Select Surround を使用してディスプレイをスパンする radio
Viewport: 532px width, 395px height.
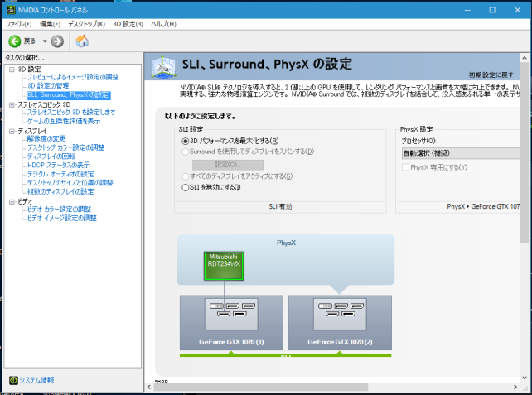click(186, 152)
